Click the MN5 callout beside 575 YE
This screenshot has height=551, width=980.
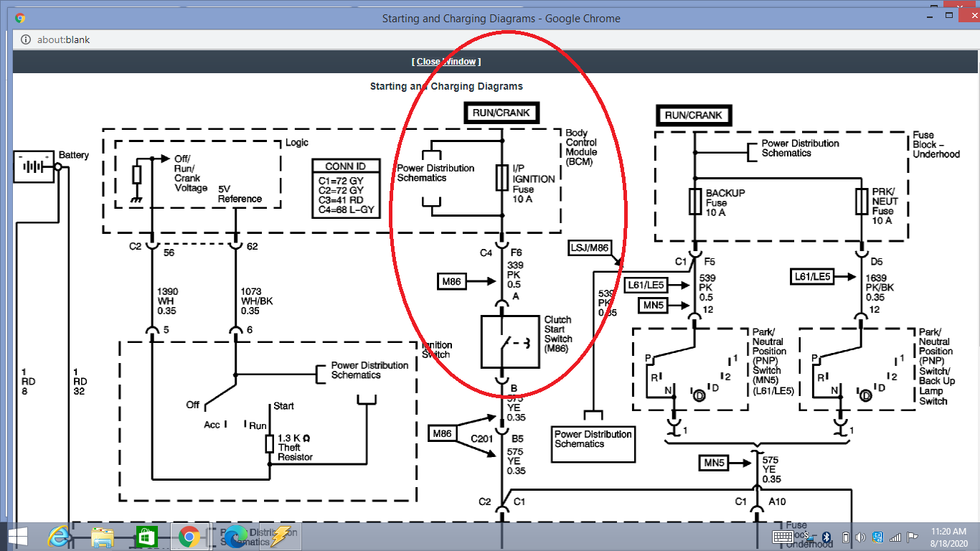pos(714,463)
